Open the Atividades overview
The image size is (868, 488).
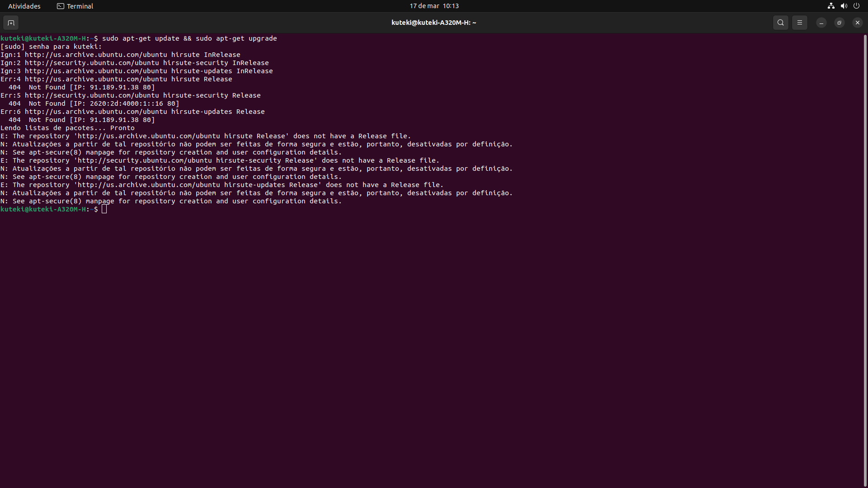click(x=24, y=6)
